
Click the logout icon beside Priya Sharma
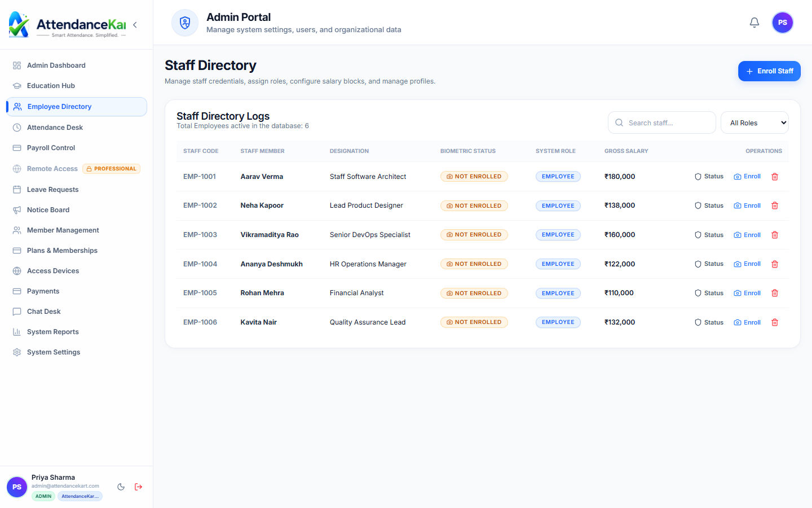[139, 487]
